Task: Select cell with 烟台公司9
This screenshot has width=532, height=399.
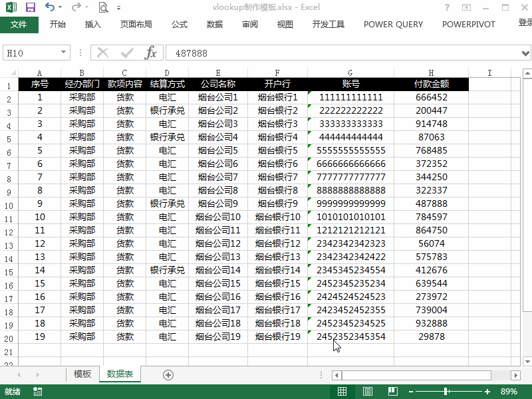Action: (x=218, y=203)
